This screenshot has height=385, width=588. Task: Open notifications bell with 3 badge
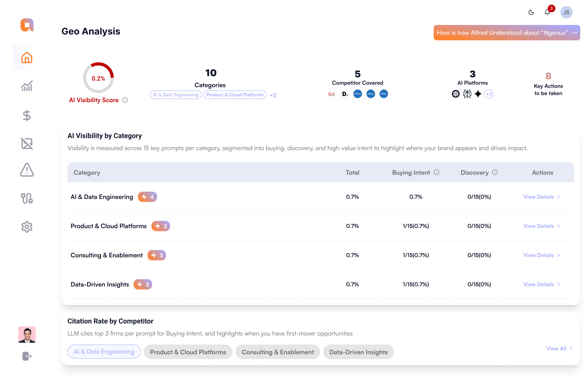pos(547,12)
